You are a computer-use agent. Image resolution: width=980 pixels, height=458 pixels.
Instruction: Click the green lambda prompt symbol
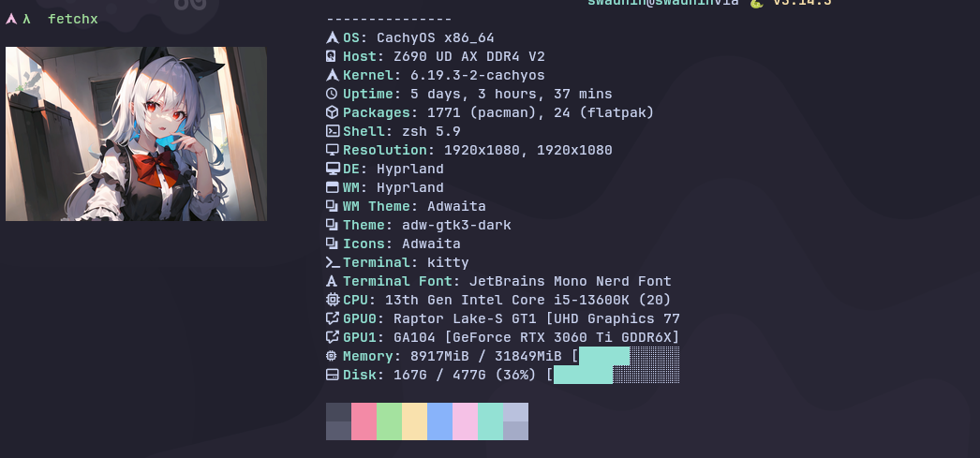(26, 19)
